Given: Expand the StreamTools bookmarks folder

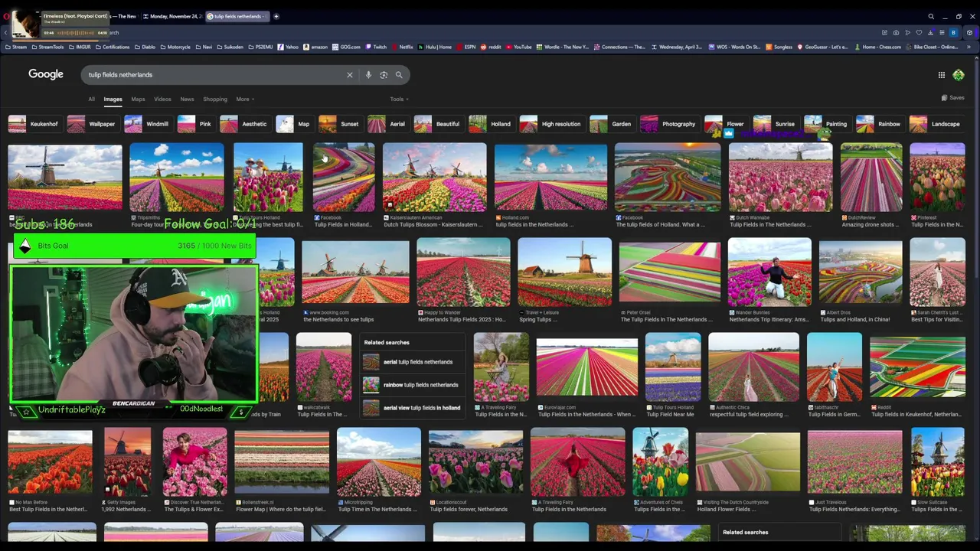Looking at the screenshot, I should [47, 47].
